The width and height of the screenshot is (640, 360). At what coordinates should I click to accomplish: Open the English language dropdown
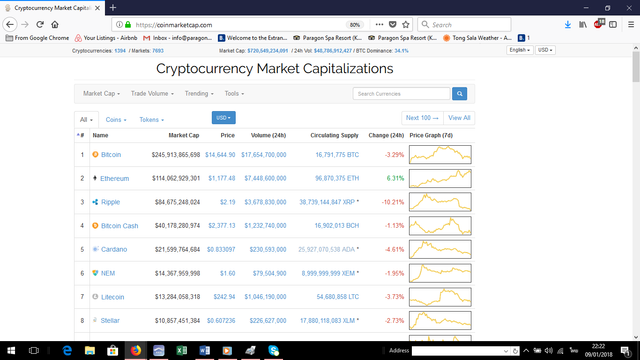(x=520, y=50)
